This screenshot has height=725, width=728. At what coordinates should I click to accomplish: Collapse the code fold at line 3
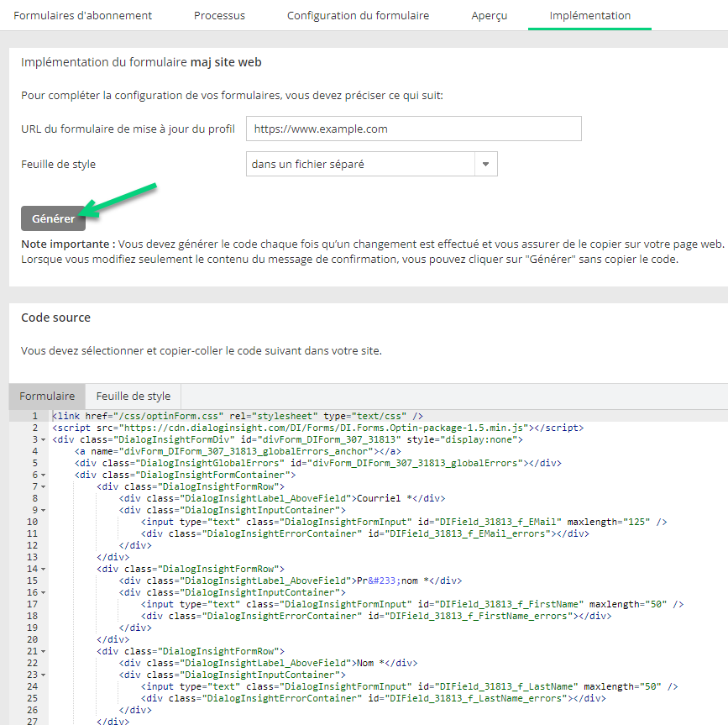[x=43, y=440]
